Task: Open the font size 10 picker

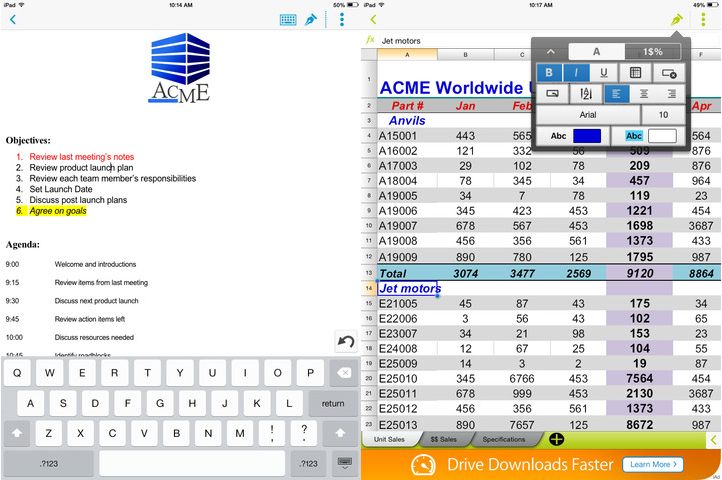Action: [x=663, y=115]
